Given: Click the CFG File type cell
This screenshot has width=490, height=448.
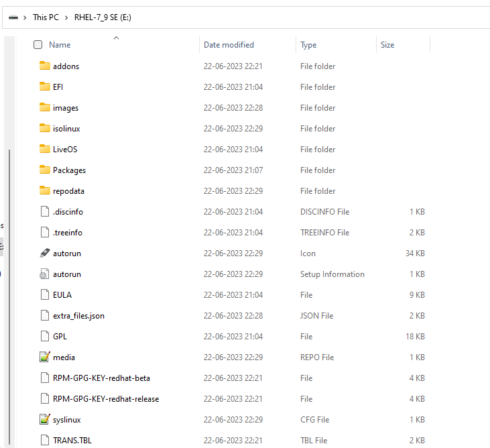Looking at the screenshot, I should coord(314,420).
